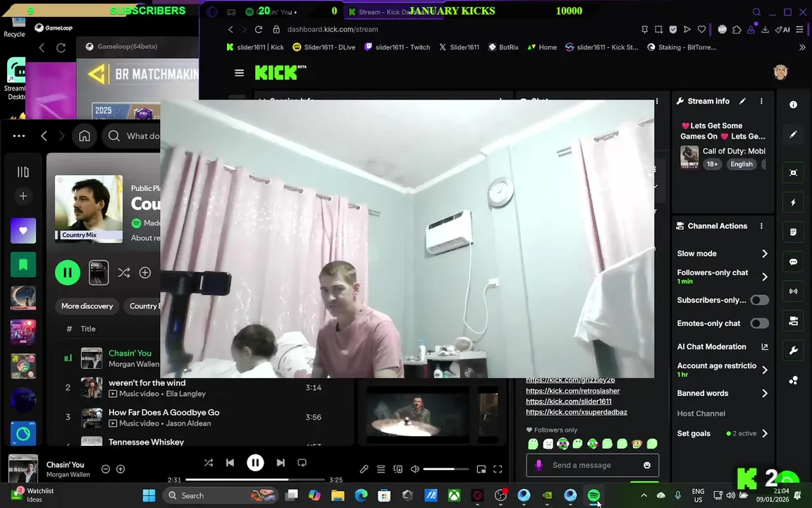Go to Spotify Home
Screen dimensions: 812x508
tap(85, 135)
